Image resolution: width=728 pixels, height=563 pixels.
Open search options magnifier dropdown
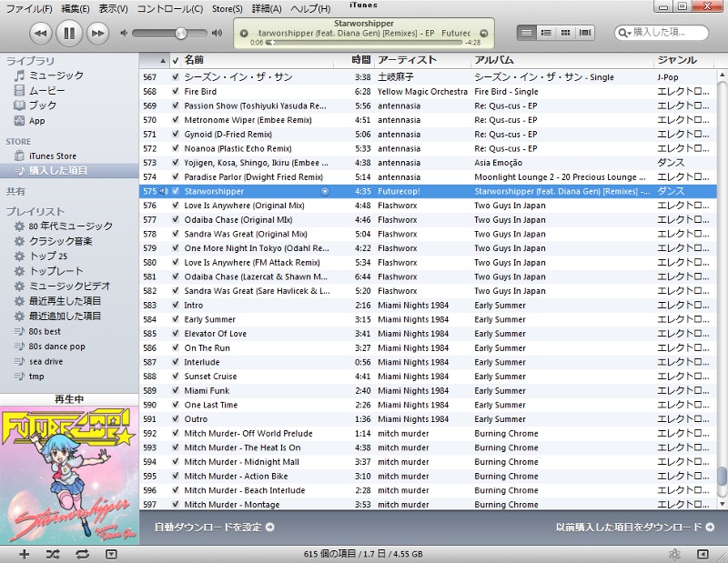click(624, 33)
